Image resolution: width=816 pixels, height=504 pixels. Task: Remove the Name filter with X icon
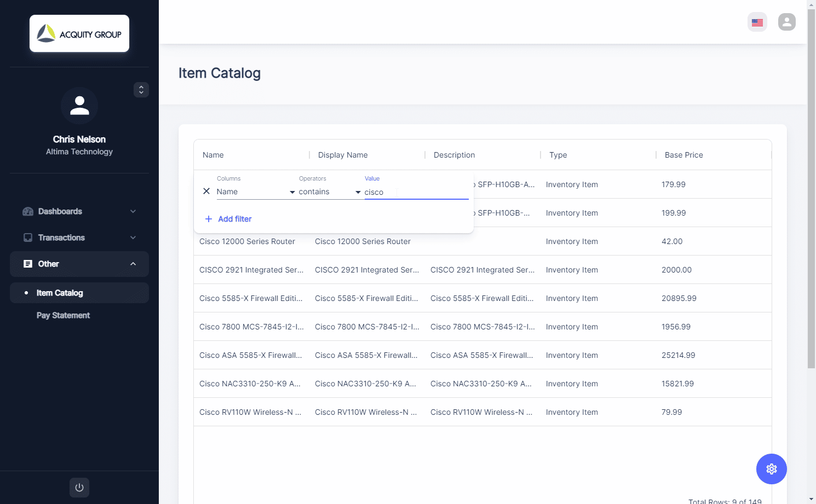[x=206, y=192]
